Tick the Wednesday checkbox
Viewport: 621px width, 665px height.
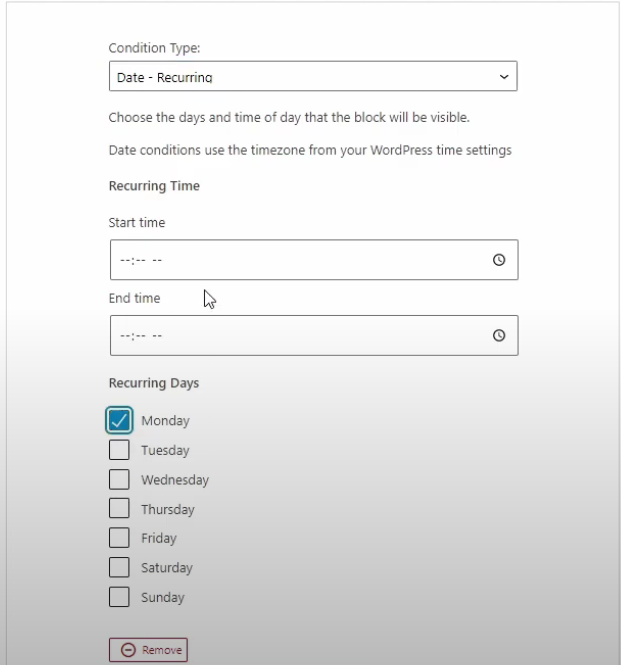point(119,479)
